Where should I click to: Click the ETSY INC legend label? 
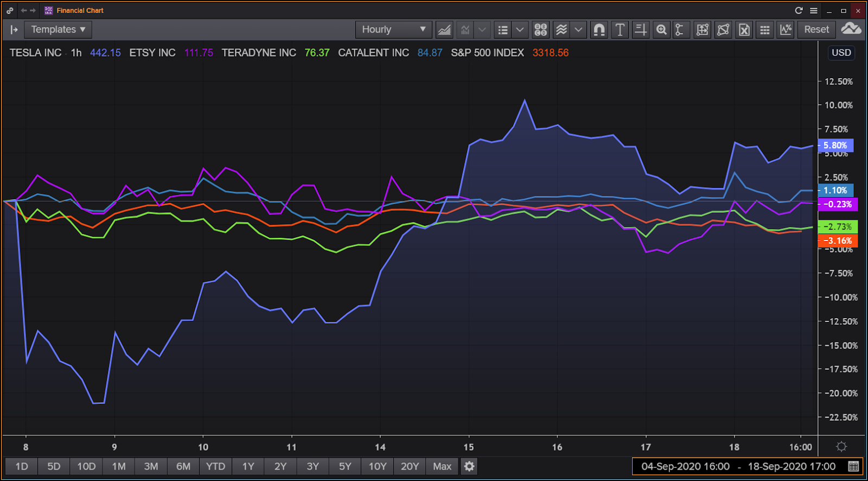[152, 53]
